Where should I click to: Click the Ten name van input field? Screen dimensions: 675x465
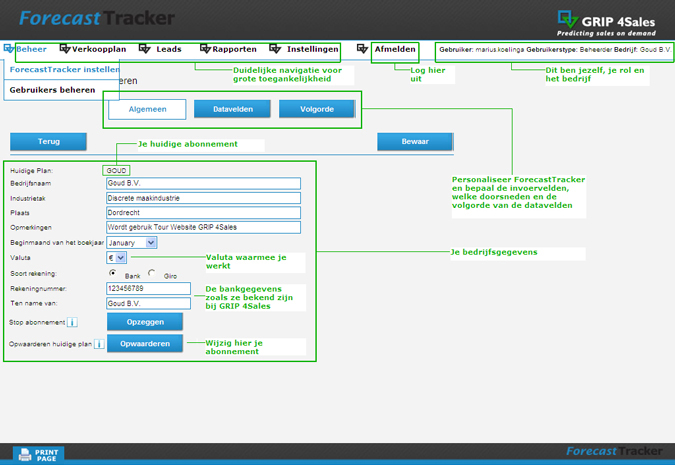click(149, 304)
